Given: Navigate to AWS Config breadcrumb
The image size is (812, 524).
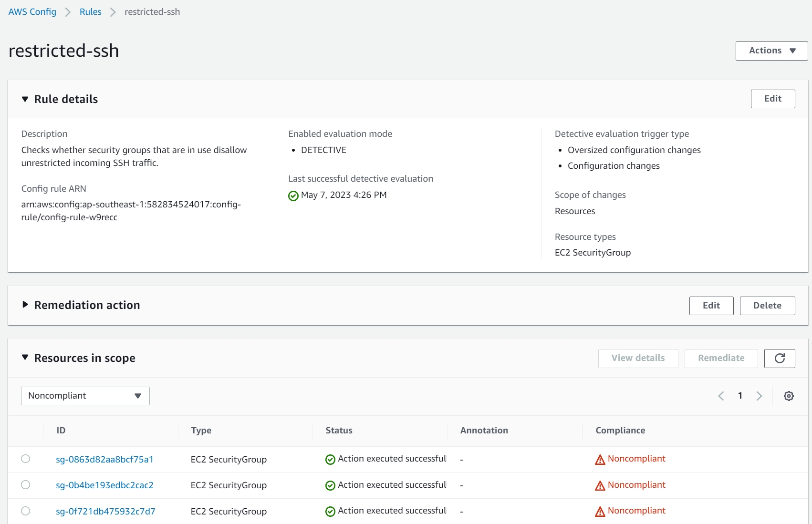Looking at the screenshot, I should 32,12.
